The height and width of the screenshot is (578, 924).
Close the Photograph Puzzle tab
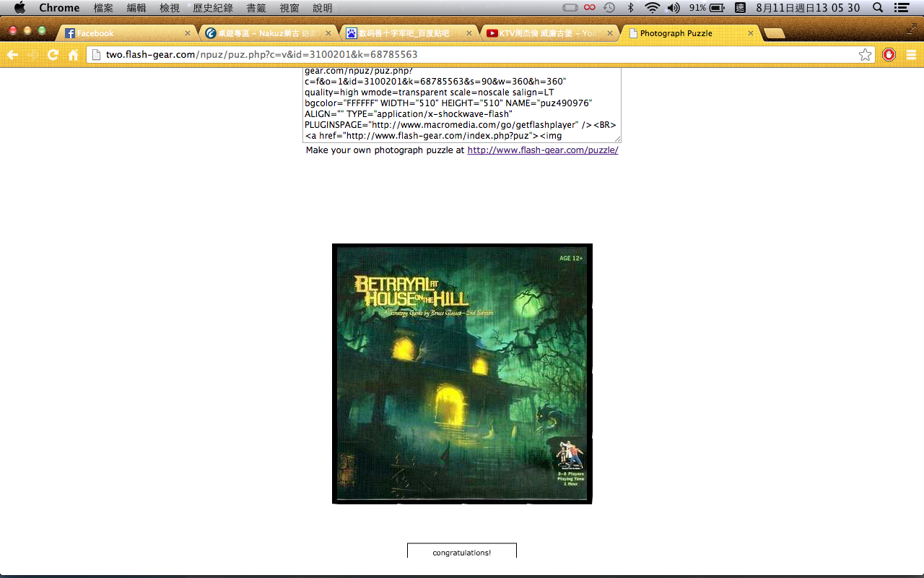point(751,33)
